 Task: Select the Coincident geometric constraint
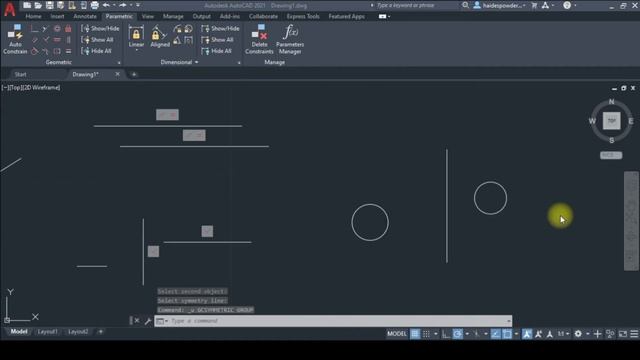[x=34, y=29]
